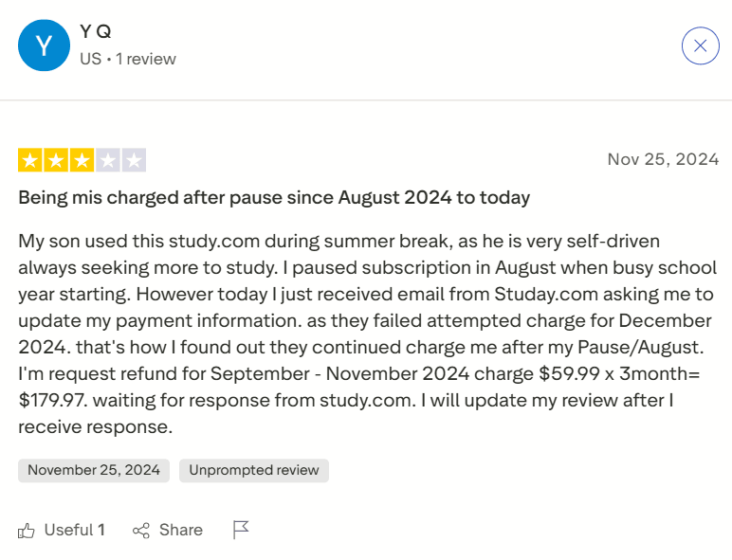
Task: Click the Useful count number 1
Action: pyautogui.click(x=101, y=530)
